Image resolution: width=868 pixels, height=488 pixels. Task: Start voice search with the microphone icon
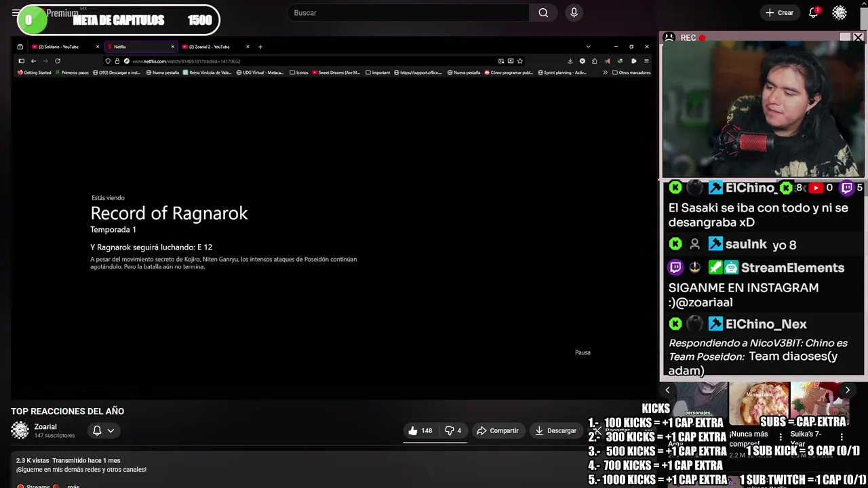(574, 13)
